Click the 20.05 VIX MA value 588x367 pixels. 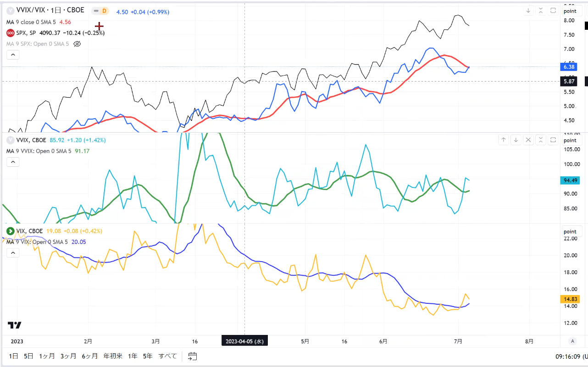tap(78, 241)
